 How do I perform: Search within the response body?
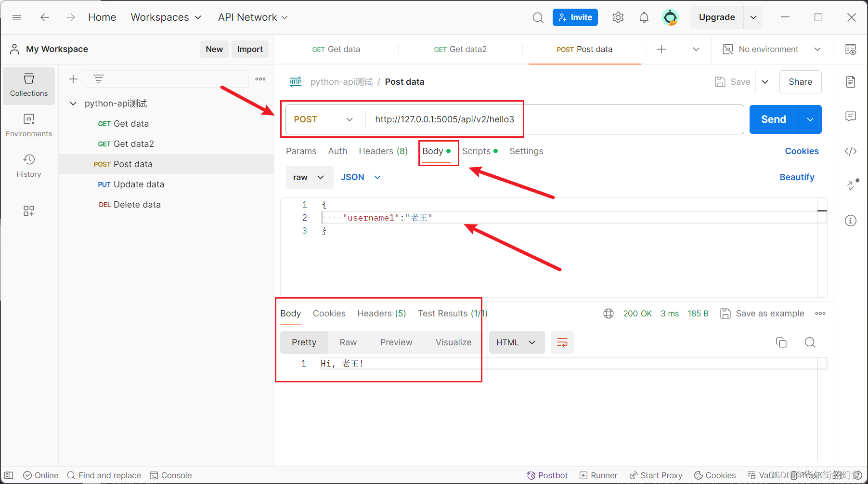pos(810,342)
